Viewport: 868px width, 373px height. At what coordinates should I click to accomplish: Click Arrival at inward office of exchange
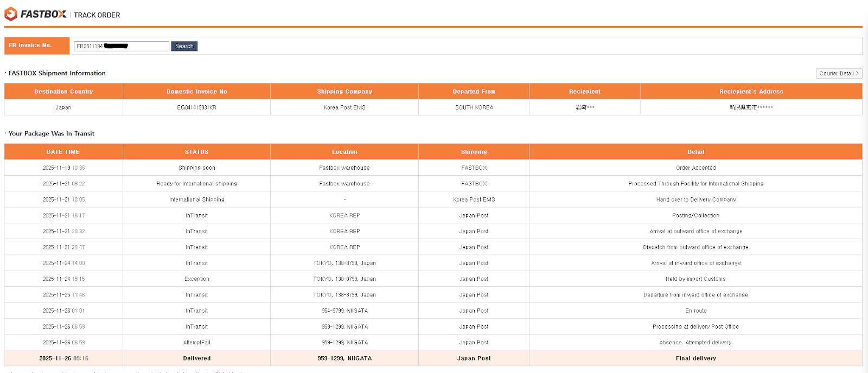coord(695,263)
